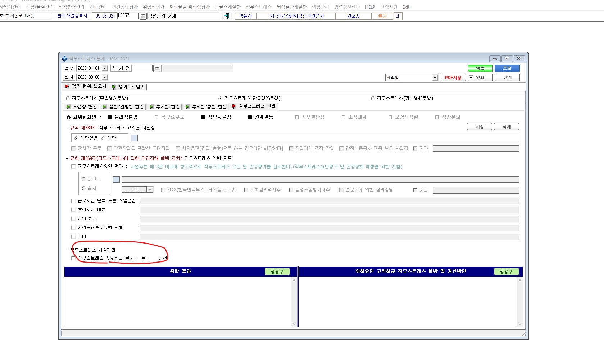Click the 부서별 현황 flag tab
This screenshot has height=364, width=604.
coord(165,106)
